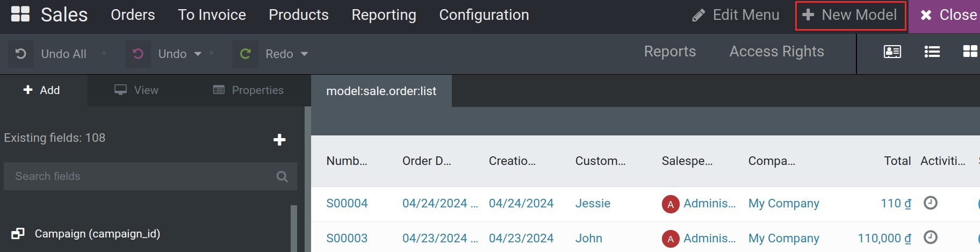
Task: Click search magnifier in fields box
Action: 282,176
